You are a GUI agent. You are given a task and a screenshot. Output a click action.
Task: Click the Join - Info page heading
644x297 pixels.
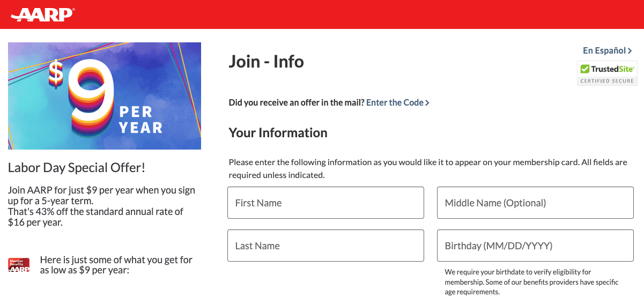(266, 62)
